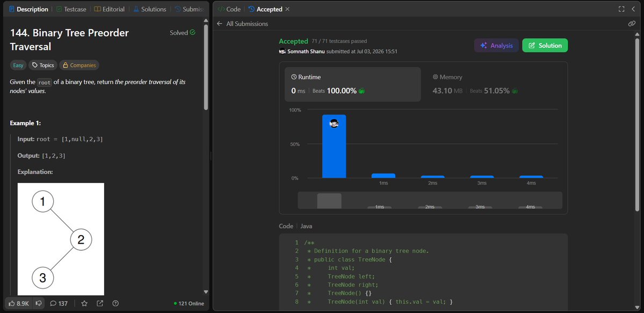Image resolution: width=644 pixels, height=313 pixels.
Task: Click the description panel scrollbar
Action: click(x=206, y=67)
